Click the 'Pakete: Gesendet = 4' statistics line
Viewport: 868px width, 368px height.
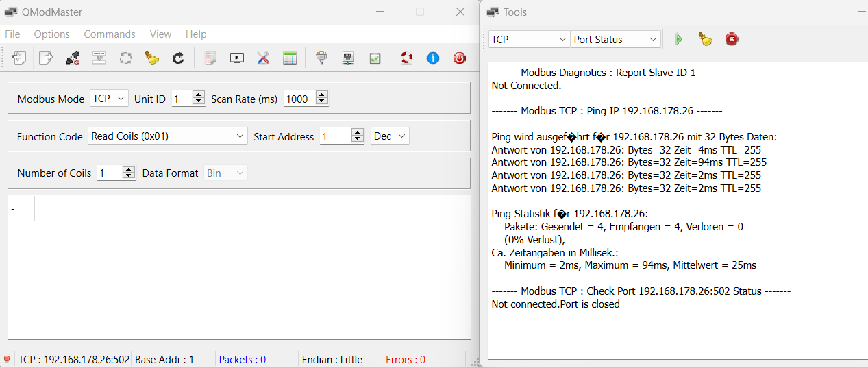click(623, 227)
